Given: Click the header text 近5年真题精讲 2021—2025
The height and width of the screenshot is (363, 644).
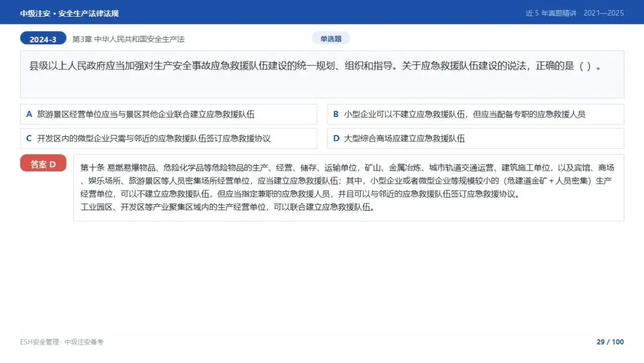Looking at the screenshot, I should (575, 13).
